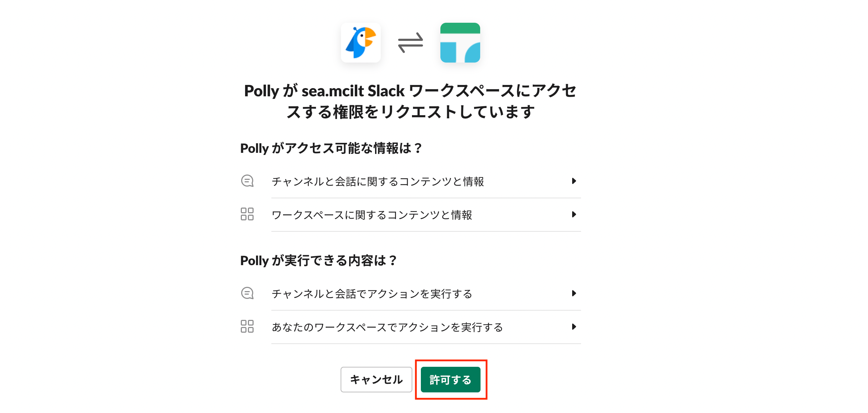The height and width of the screenshot is (413, 868).
Task: Click the grid icon beside あなたのワークスペースでアクションを実行する
Action: [247, 326]
